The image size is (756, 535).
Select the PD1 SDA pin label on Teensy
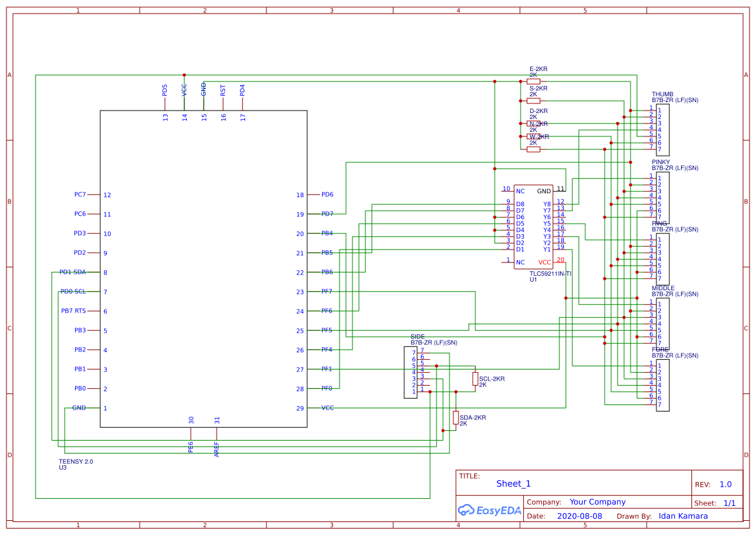[72, 272]
